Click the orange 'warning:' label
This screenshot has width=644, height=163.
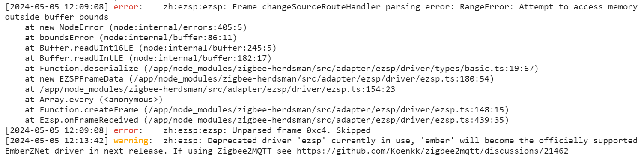[132, 141]
